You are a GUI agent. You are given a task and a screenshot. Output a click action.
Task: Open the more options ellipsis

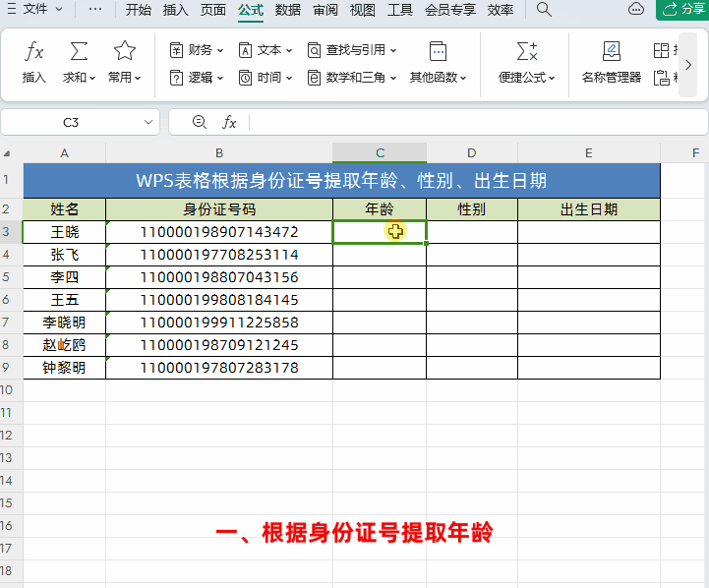[x=95, y=9]
